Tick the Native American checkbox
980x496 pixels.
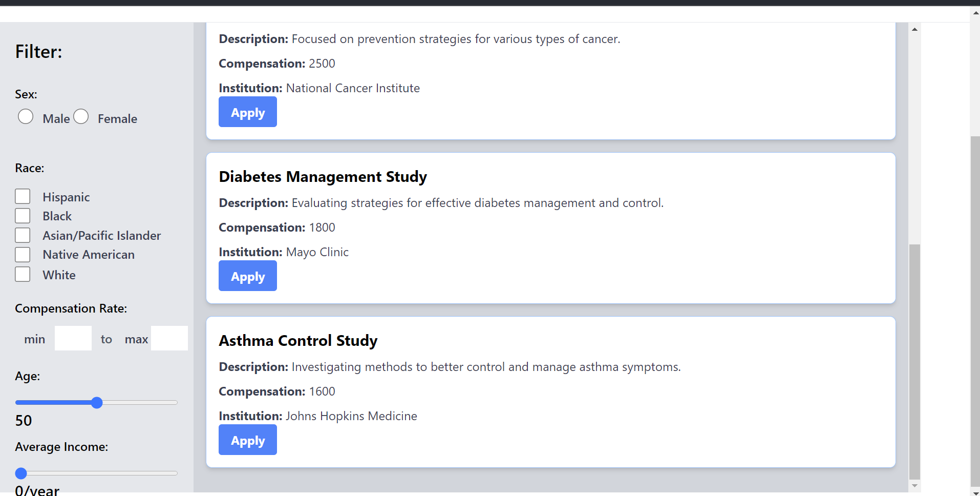23,255
